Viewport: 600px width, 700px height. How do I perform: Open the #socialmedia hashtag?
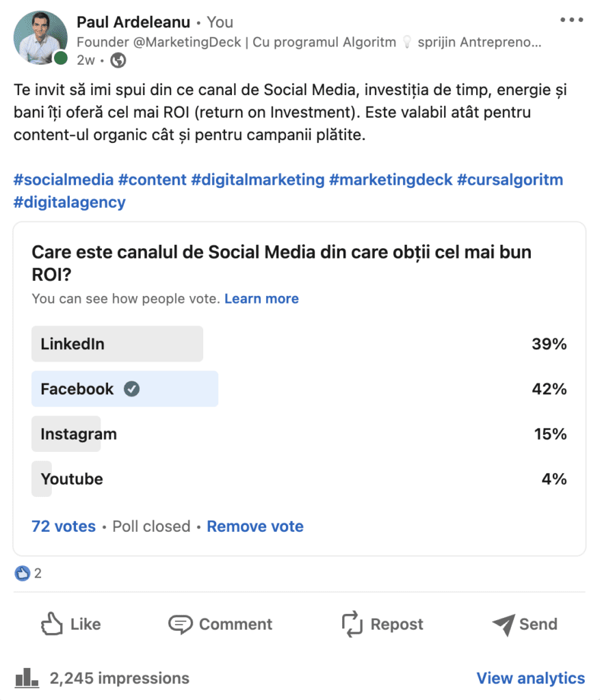pyautogui.click(x=64, y=180)
